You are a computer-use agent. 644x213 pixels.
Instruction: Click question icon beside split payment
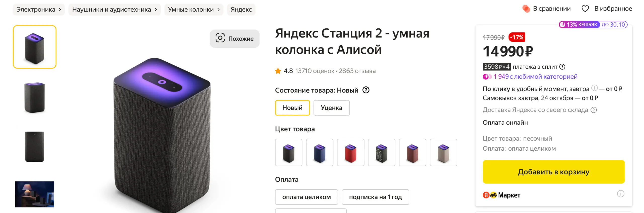562,67
